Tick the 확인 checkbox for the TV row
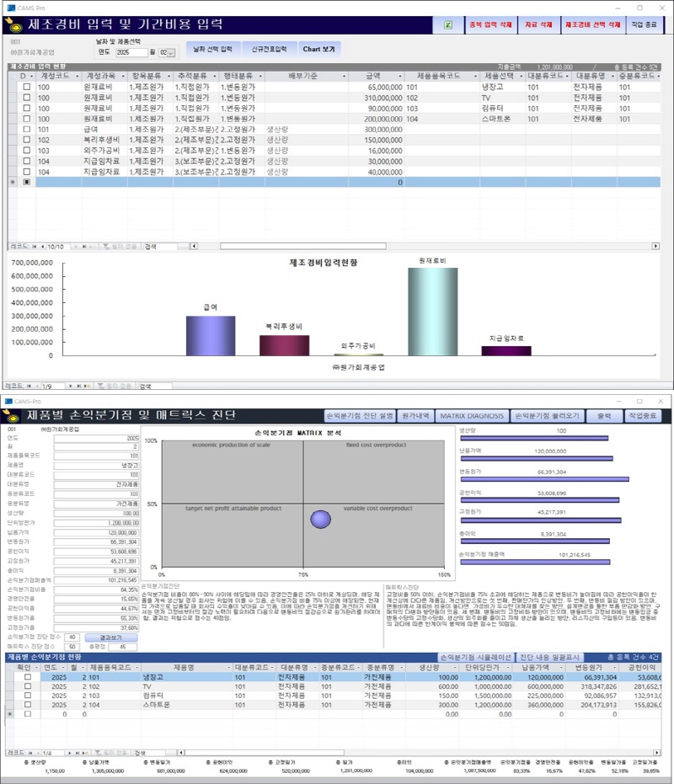Viewport: 674px width, 784px height. point(28,686)
